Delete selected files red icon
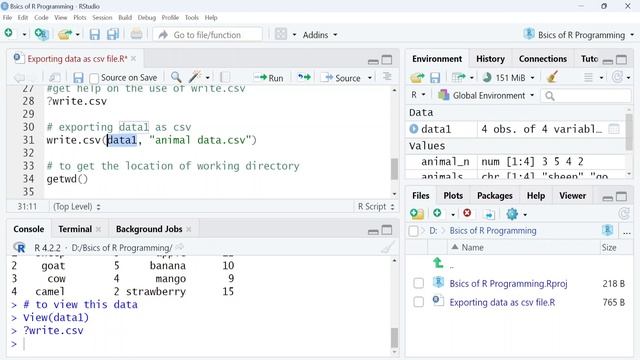The width and height of the screenshot is (640, 360). pos(467,213)
